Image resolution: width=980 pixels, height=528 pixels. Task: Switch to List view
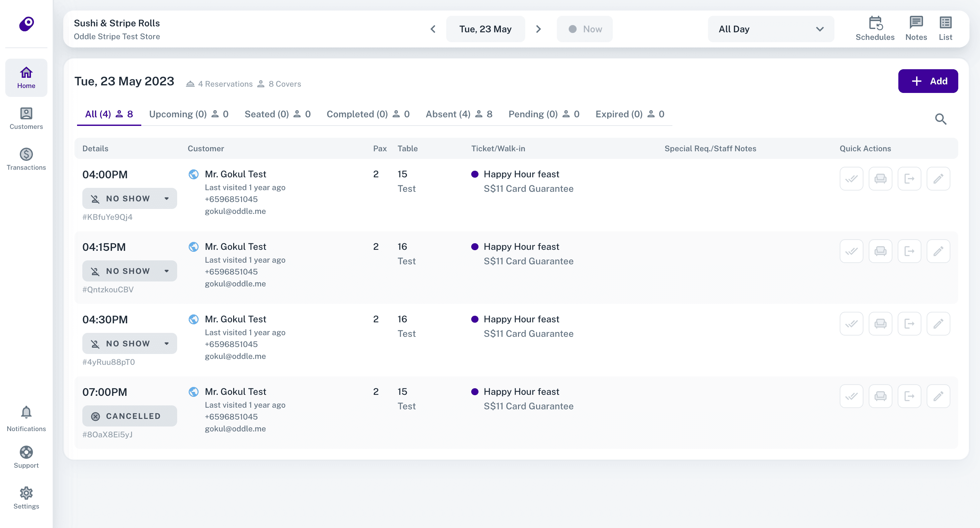[x=945, y=29]
